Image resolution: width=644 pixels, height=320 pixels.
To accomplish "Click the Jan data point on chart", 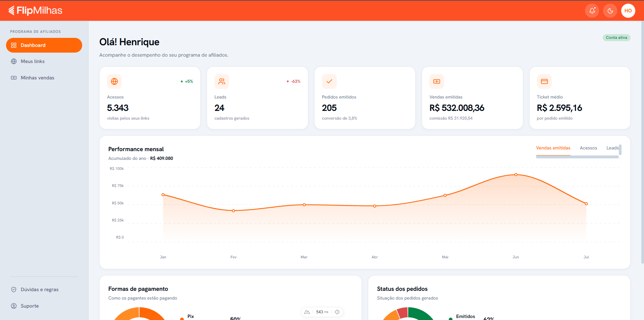I will point(163,195).
